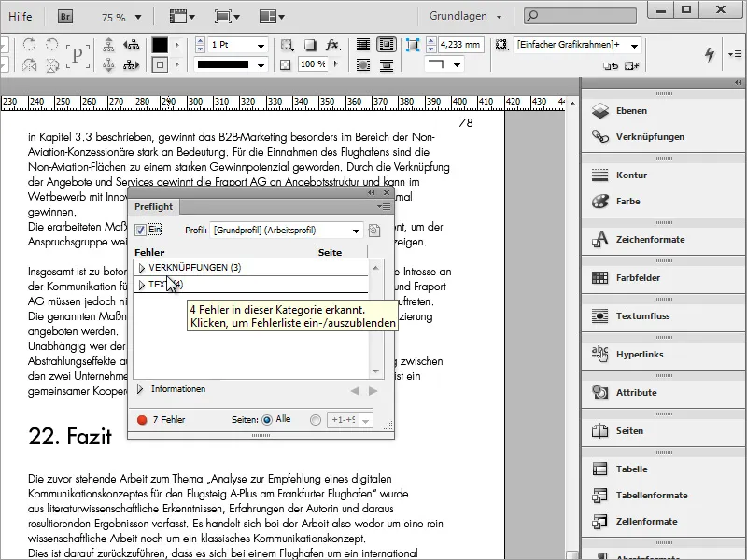This screenshot has width=747, height=560.
Task: Select content icon in control bar
Action: (x=108, y=64)
